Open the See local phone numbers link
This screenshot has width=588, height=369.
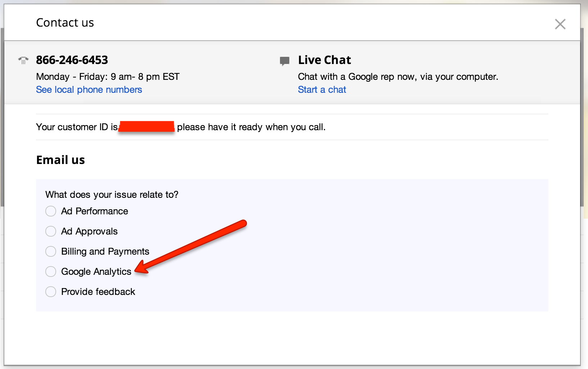(x=89, y=90)
